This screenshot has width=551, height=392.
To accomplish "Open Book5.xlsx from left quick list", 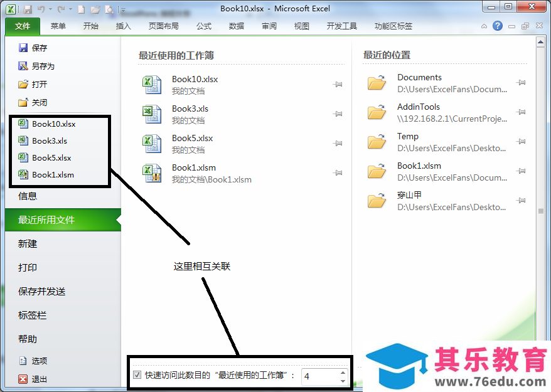I will click(x=45, y=157).
